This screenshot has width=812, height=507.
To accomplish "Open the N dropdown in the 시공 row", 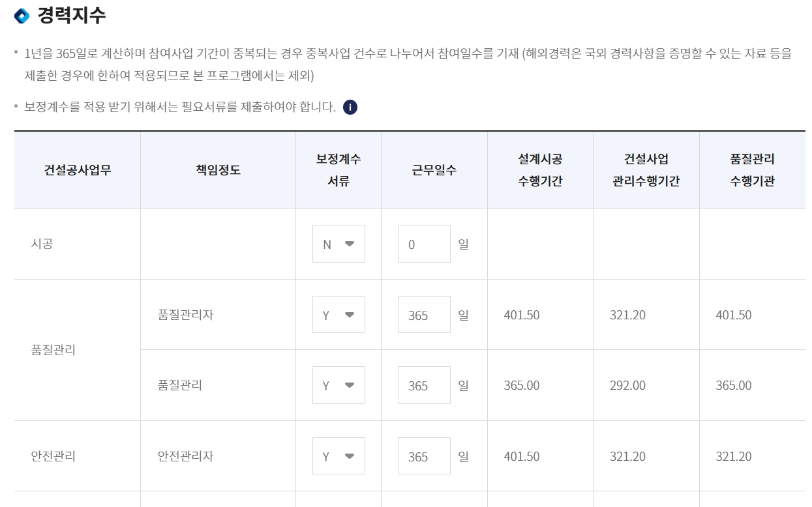I will coord(338,244).
